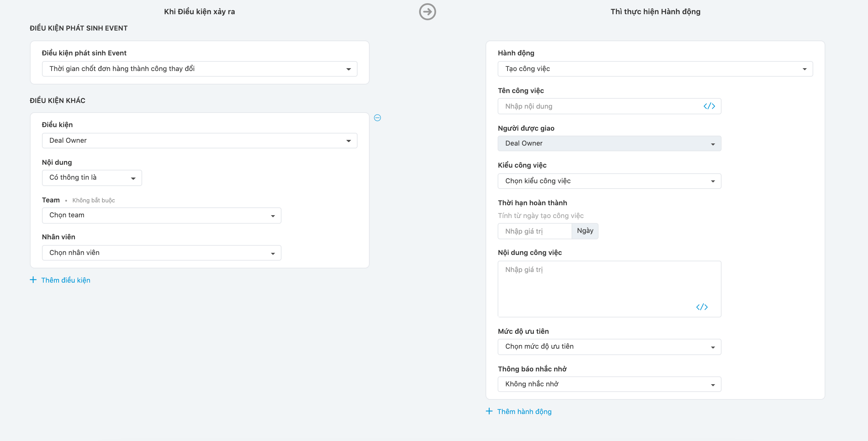Expand the Chọn nhân viên dropdown
868x441 pixels.
161,253
